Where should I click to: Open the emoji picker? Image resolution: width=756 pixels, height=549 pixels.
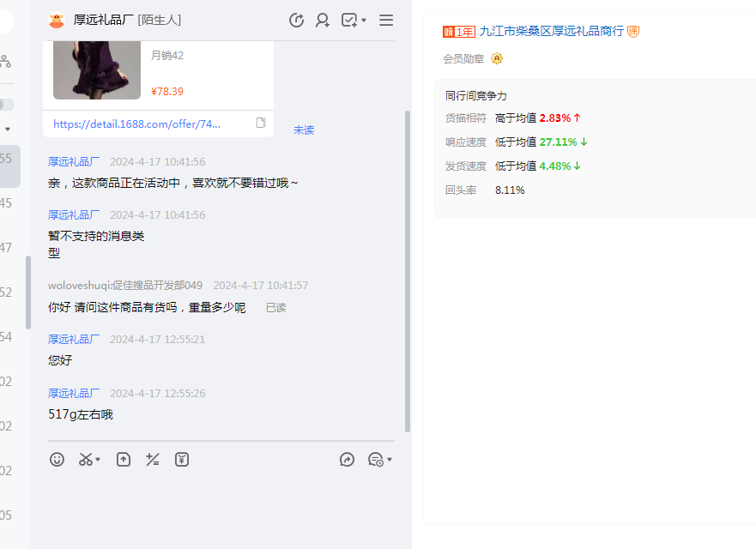(x=57, y=459)
